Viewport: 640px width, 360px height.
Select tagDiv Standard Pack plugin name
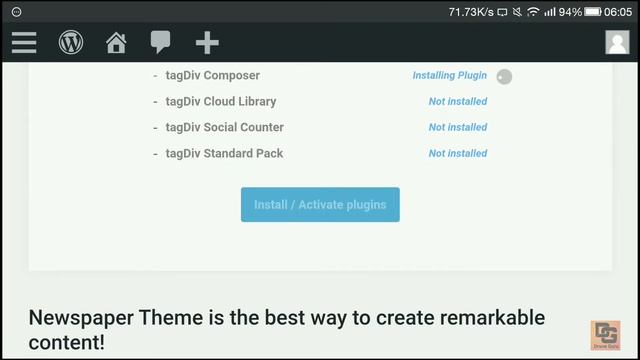[x=224, y=153]
